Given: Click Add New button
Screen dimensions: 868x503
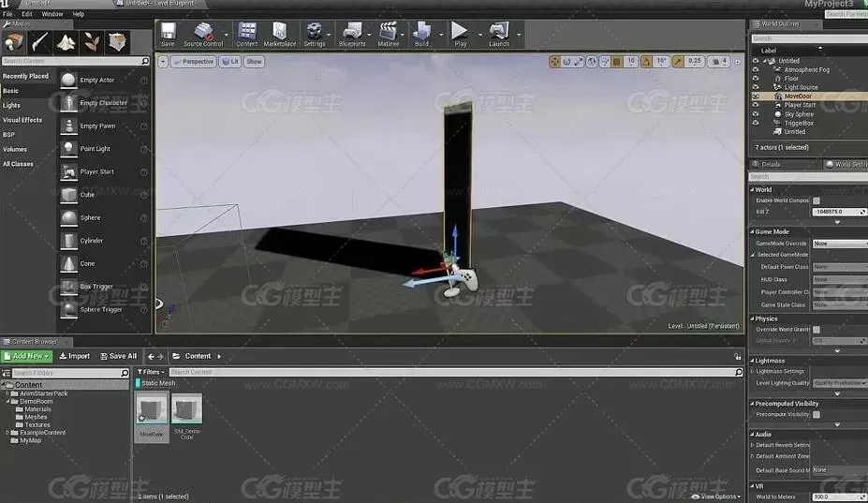Looking at the screenshot, I should pos(26,356).
